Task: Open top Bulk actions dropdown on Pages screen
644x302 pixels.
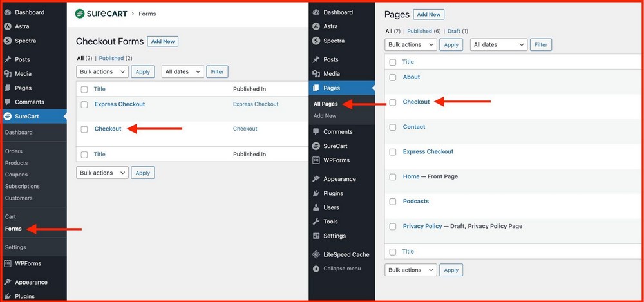Action: click(x=411, y=45)
